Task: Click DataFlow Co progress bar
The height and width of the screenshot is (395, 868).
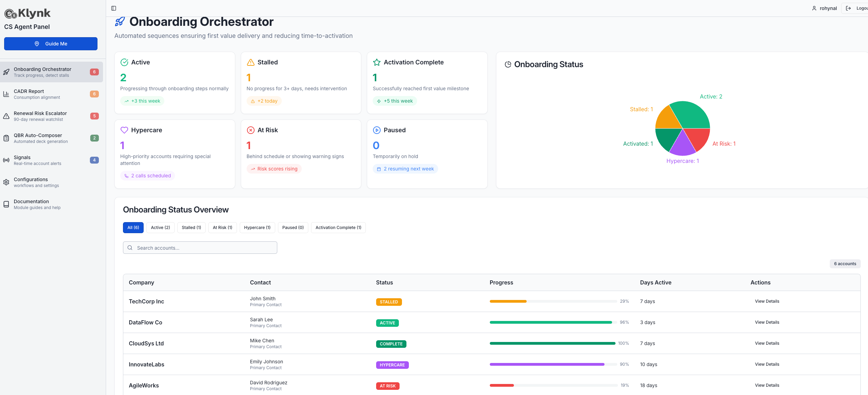Action: click(x=553, y=322)
